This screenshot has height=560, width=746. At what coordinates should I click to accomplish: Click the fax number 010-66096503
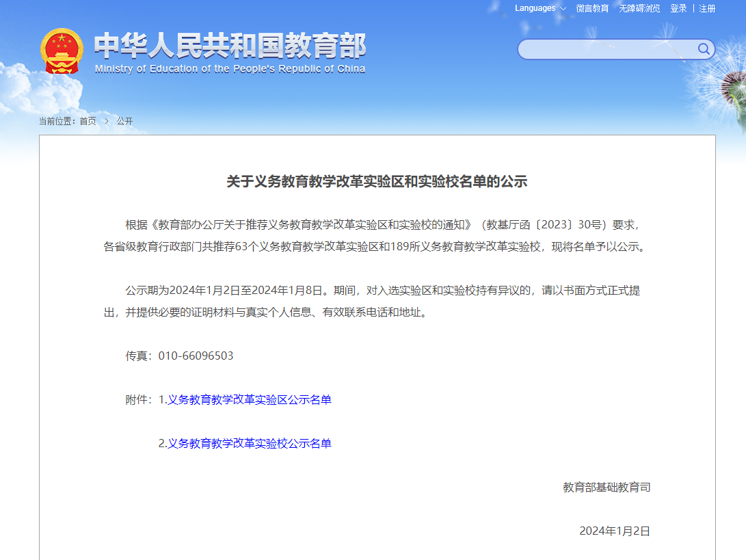[x=196, y=356]
